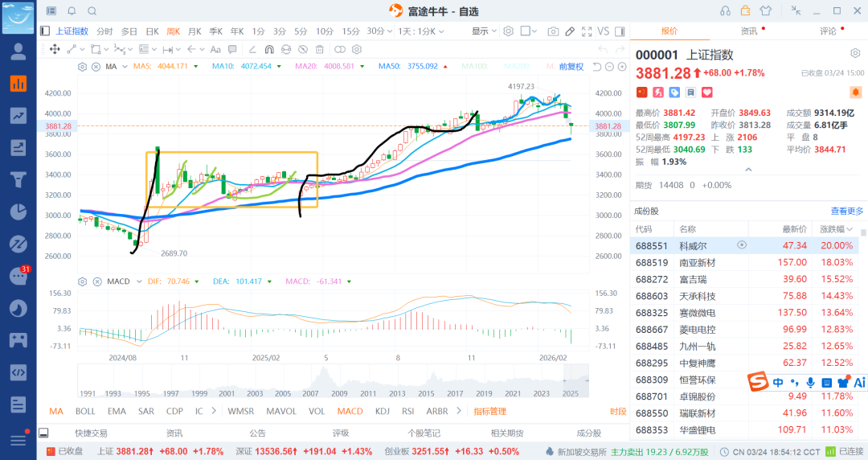Viewport: 868px width, 460px height.
Task: Expand the MACD indicator type dropdown
Action: click(x=139, y=281)
